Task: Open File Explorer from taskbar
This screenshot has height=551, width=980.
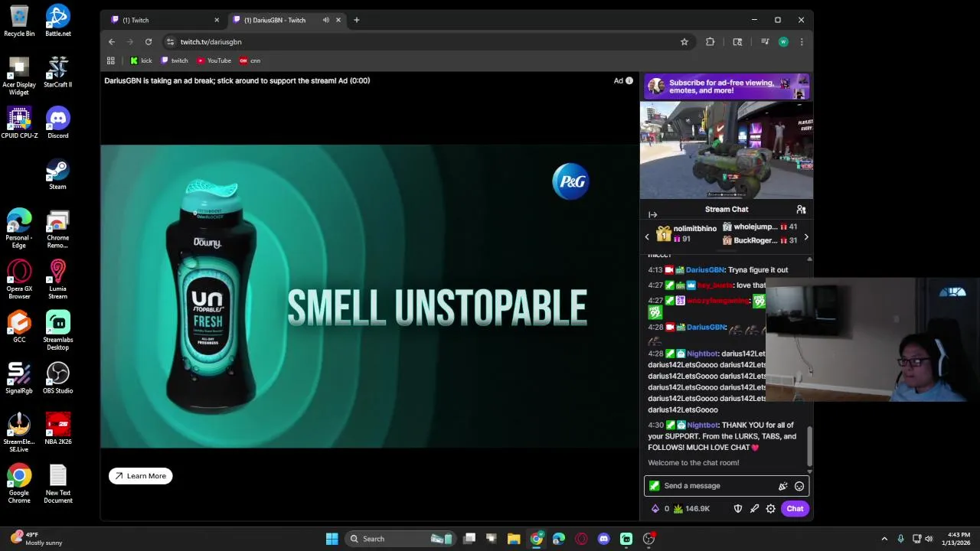Action: point(514,539)
